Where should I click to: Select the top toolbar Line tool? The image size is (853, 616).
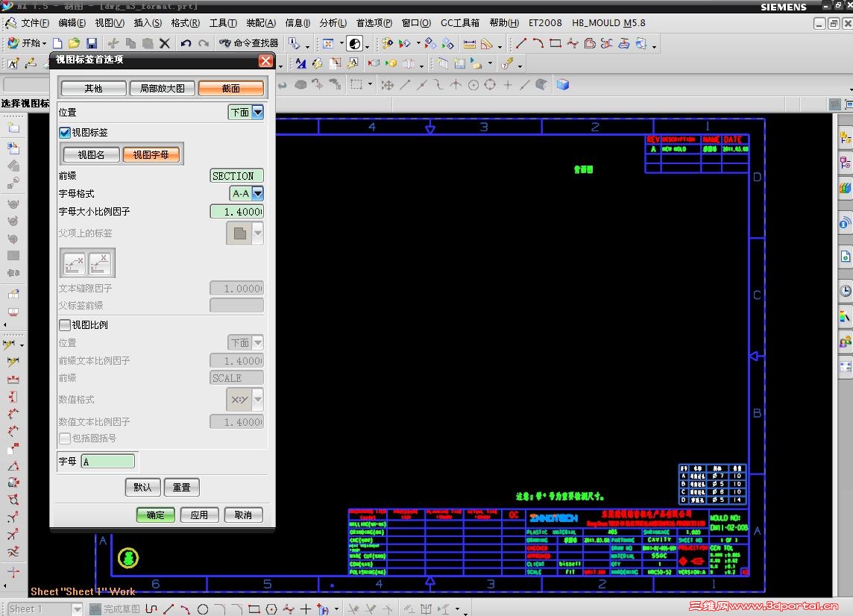coord(520,43)
